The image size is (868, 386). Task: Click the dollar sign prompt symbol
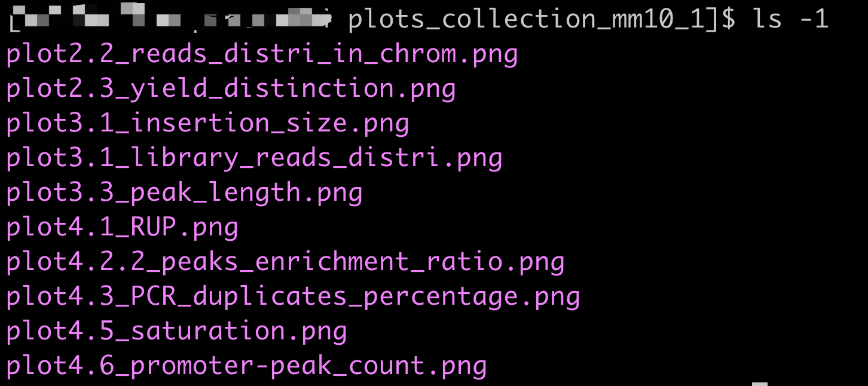click(728, 20)
